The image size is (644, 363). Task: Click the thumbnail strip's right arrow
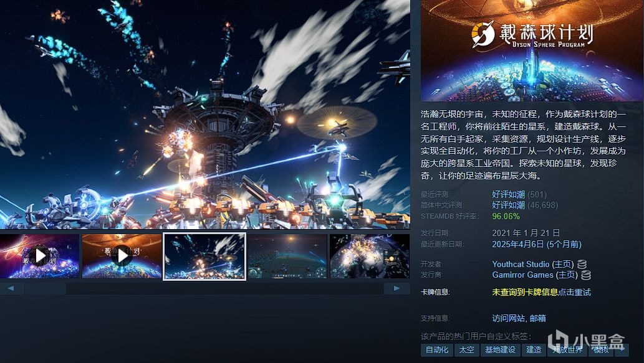(x=396, y=288)
